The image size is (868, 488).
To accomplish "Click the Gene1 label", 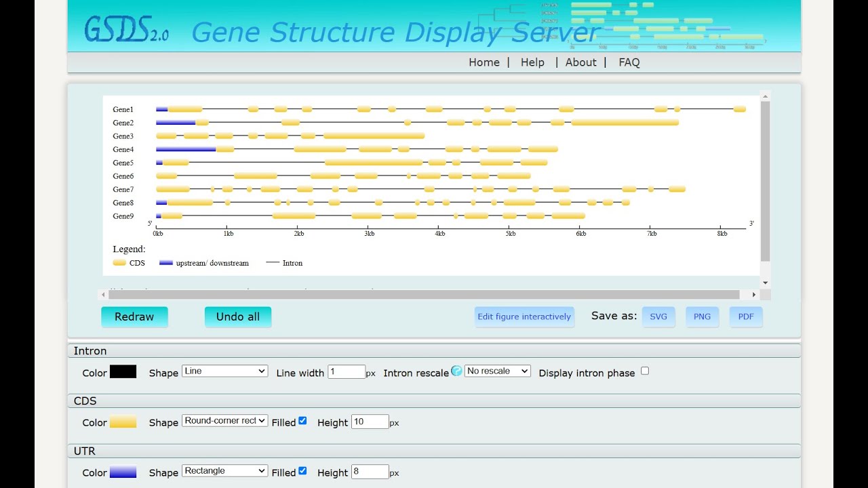I will pyautogui.click(x=123, y=110).
